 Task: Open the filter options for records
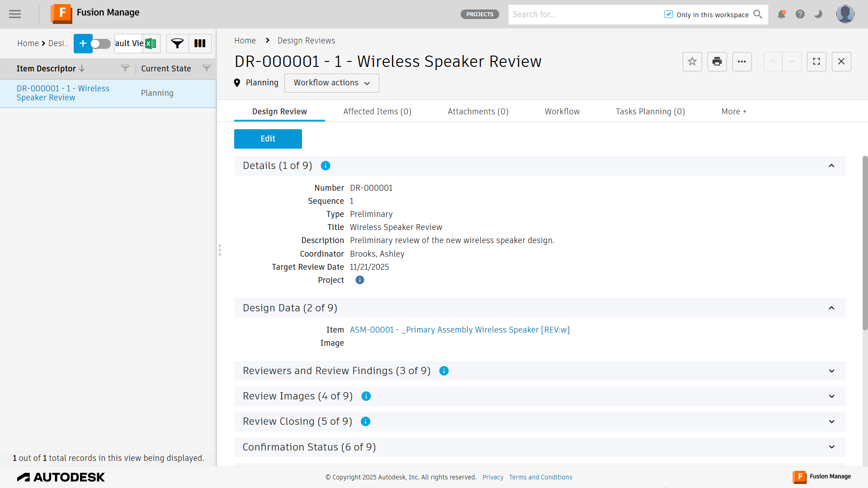177,43
